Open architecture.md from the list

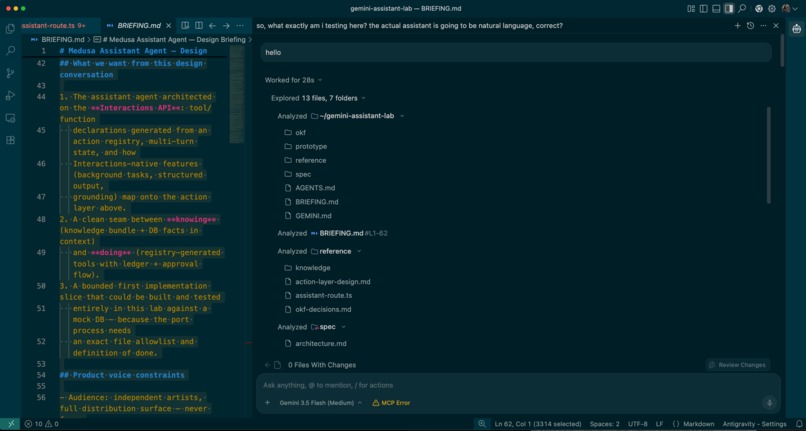pos(315,343)
